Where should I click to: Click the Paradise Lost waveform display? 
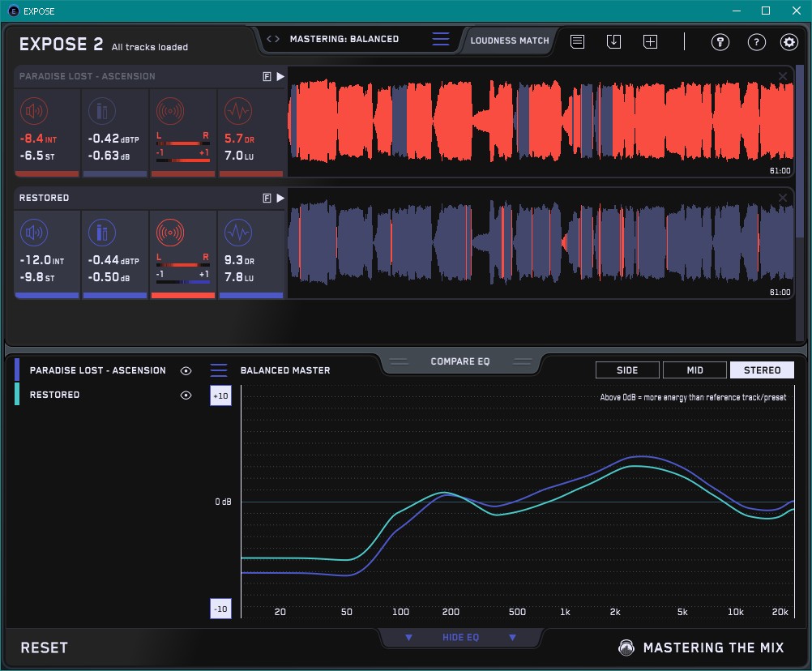point(541,122)
